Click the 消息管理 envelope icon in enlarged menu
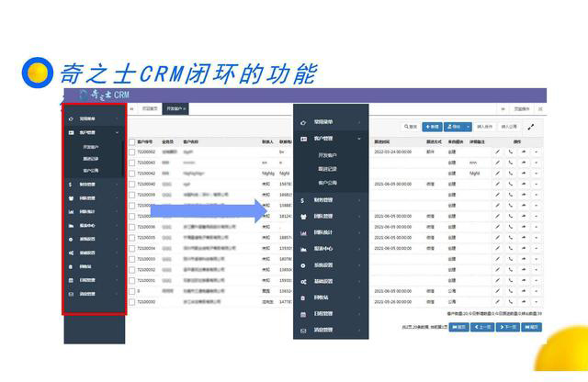588x382 pixels. coord(303,329)
